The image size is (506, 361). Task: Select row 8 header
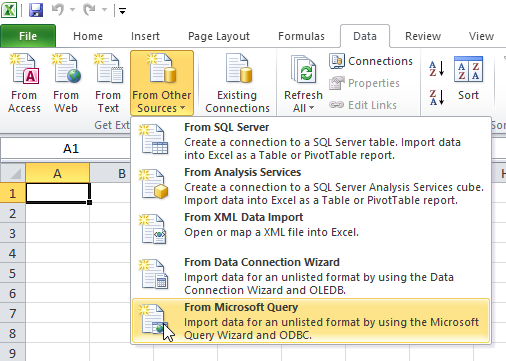(13, 333)
